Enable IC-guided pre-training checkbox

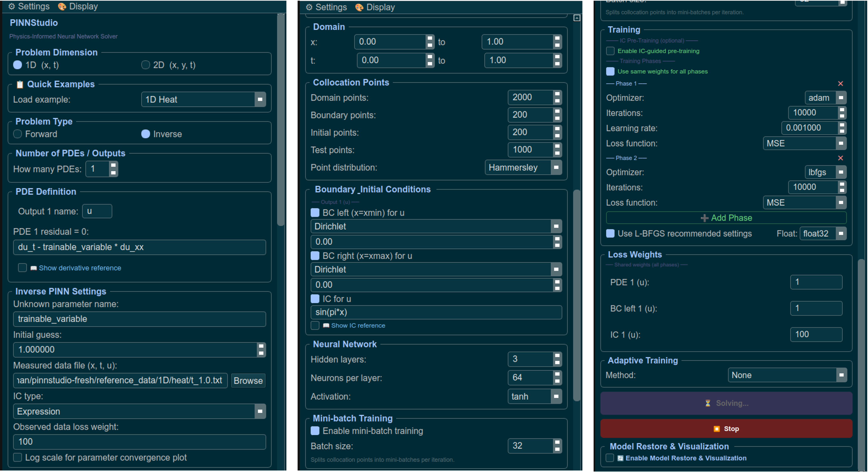tap(610, 51)
